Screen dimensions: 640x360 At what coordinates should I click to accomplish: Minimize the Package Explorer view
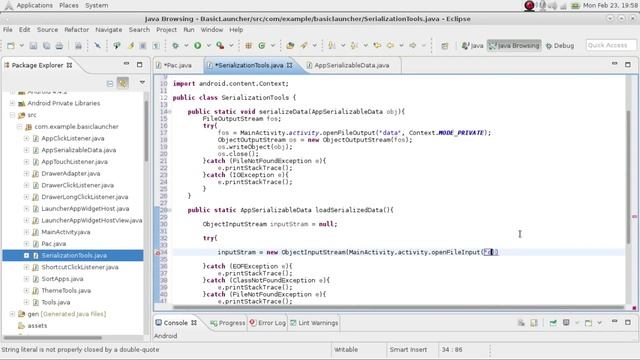click(x=126, y=64)
